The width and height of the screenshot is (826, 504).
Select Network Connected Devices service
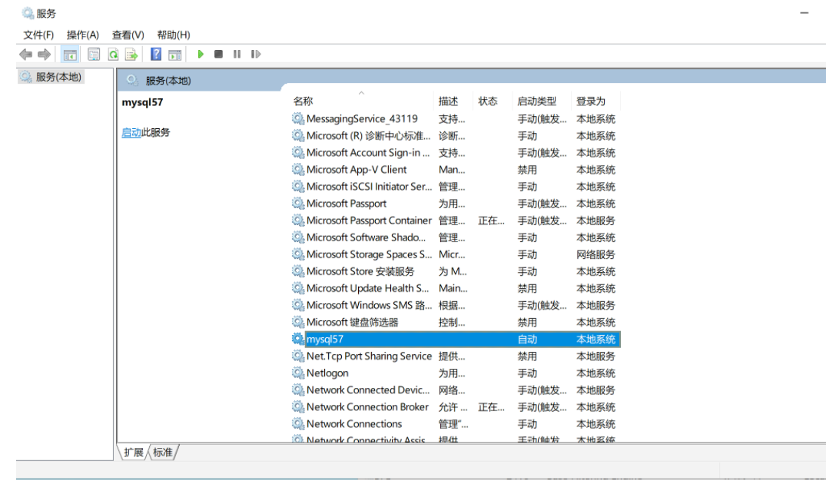(x=456, y=390)
